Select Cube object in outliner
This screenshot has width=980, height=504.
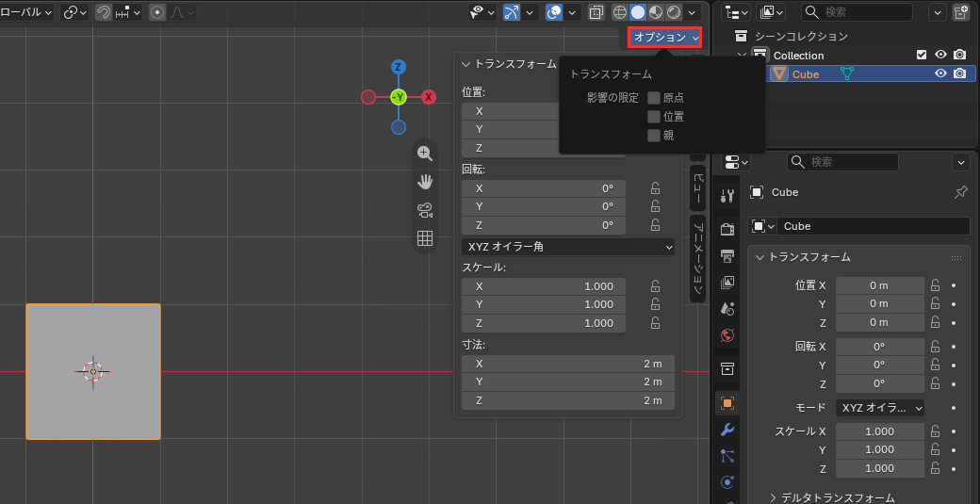[806, 74]
